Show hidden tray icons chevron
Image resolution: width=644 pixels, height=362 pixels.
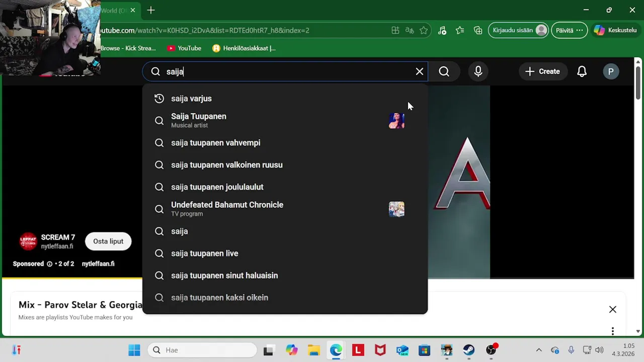point(539,350)
